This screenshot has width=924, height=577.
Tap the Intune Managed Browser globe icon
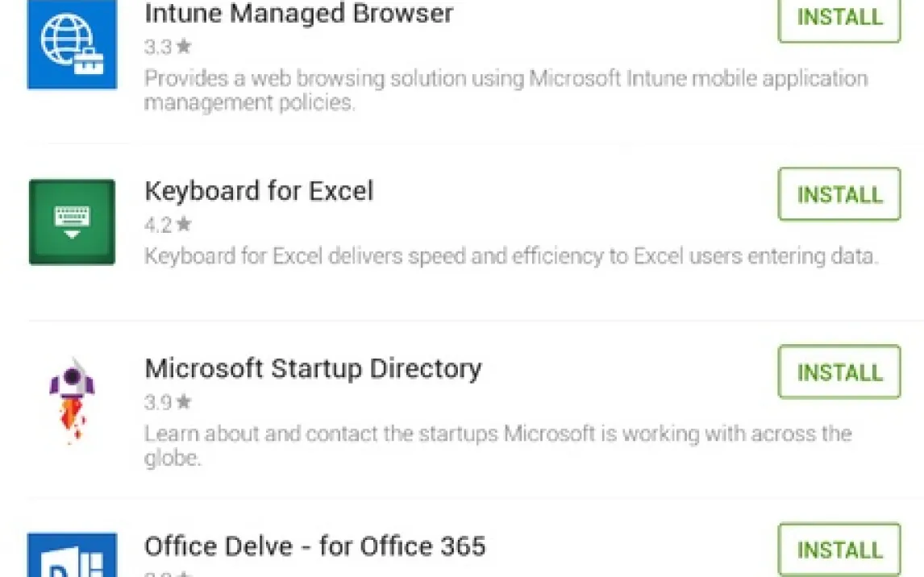coord(72,45)
